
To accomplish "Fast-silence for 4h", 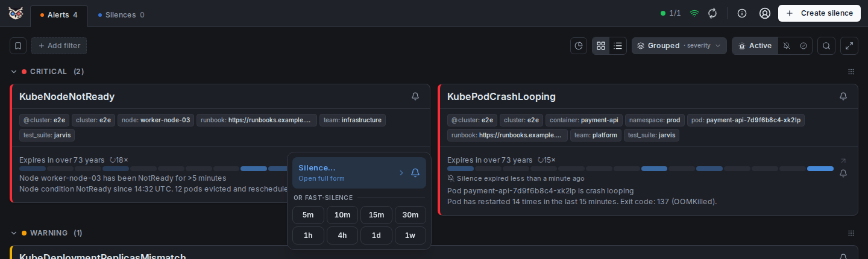I will (x=342, y=236).
